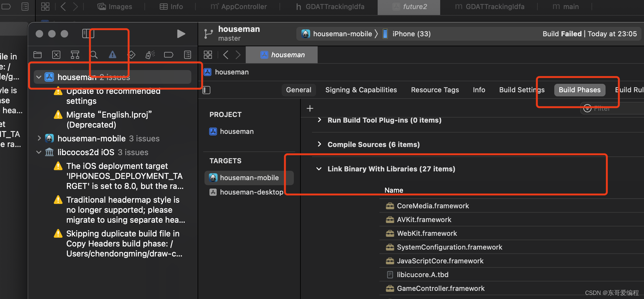644x299 pixels.
Task: Open the Issue navigator warning icon
Action: point(113,55)
